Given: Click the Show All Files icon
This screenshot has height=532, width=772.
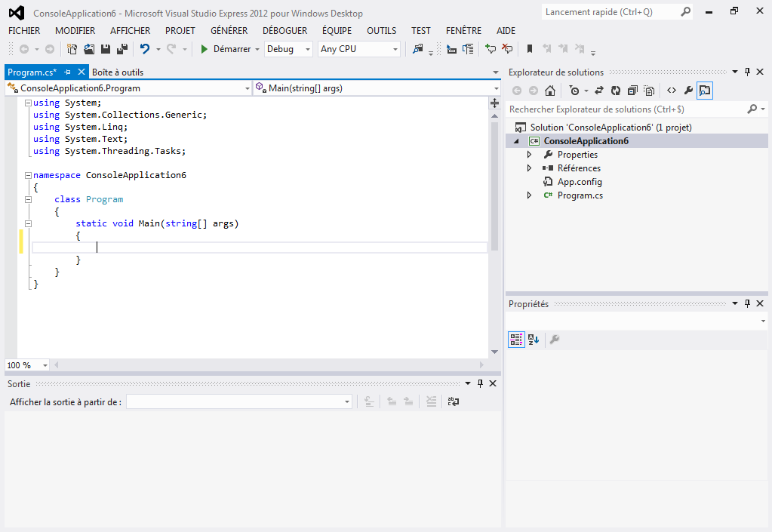Looking at the screenshot, I should [650, 91].
